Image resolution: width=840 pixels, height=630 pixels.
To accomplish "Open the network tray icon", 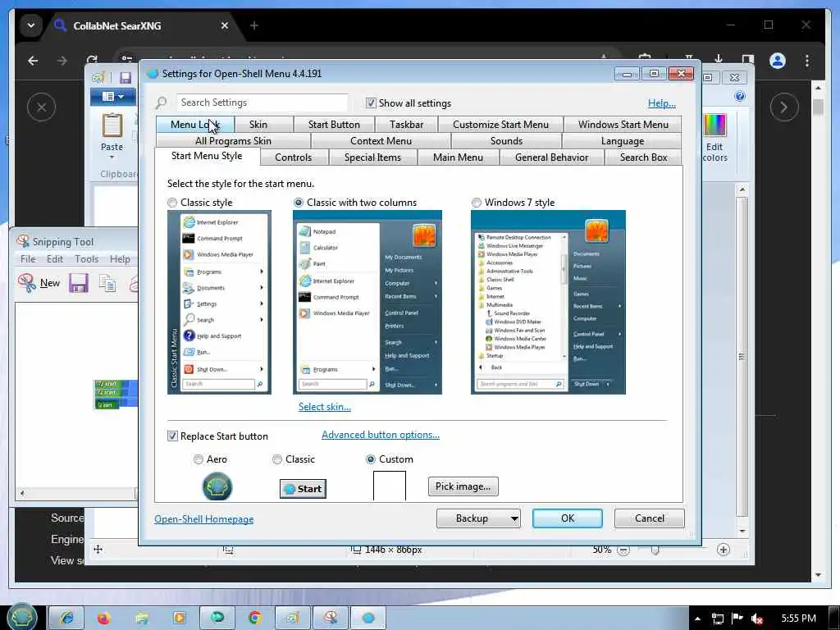I will [718, 619].
